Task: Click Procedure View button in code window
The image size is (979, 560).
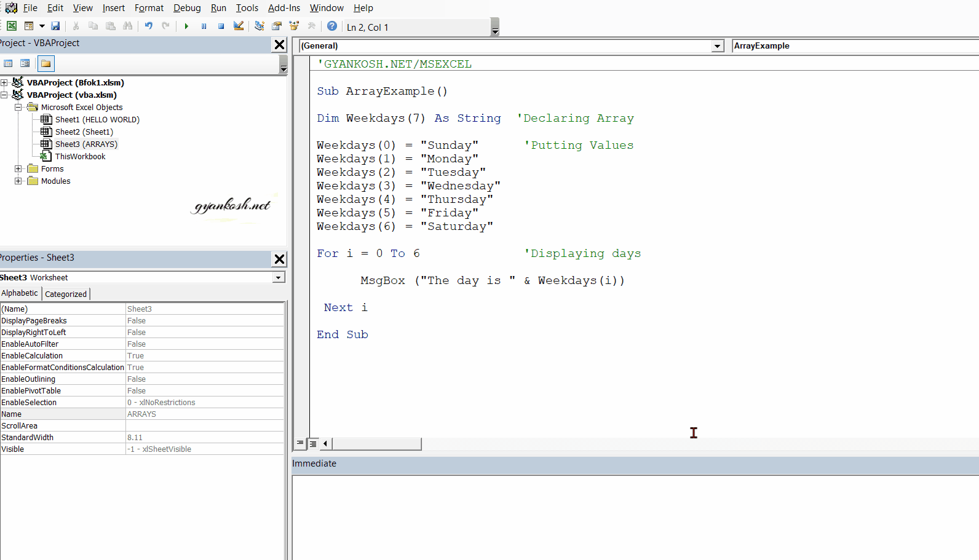Action: coord(300,443)
